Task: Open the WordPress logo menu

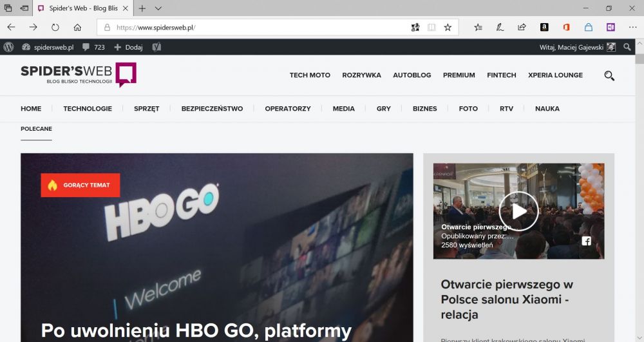Action: (8, 47)
